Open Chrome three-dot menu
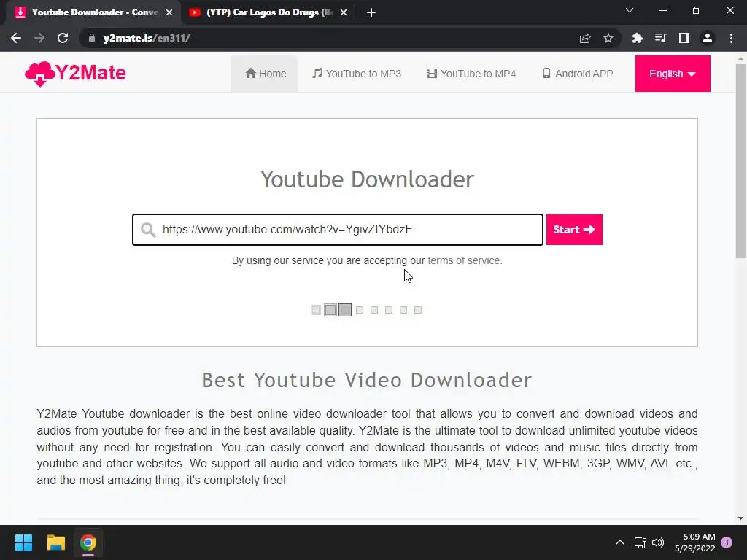The image size is (747, 560). 731,38
